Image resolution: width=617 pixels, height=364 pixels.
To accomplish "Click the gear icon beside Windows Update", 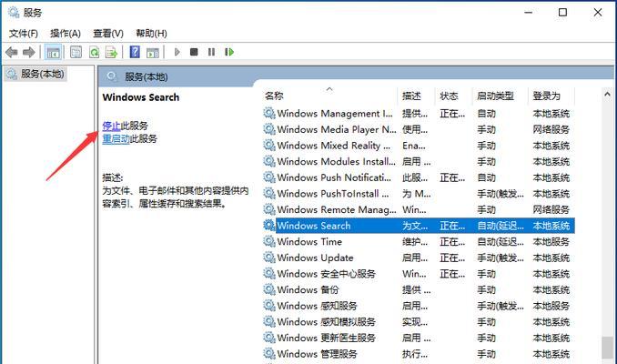I will [x=269, y=258].
